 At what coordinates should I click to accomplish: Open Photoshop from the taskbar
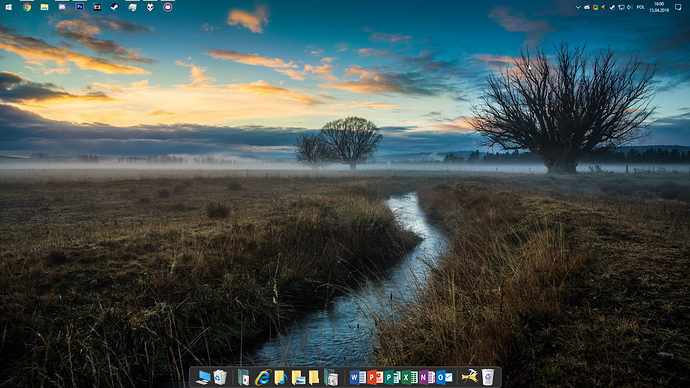point(80,7)
